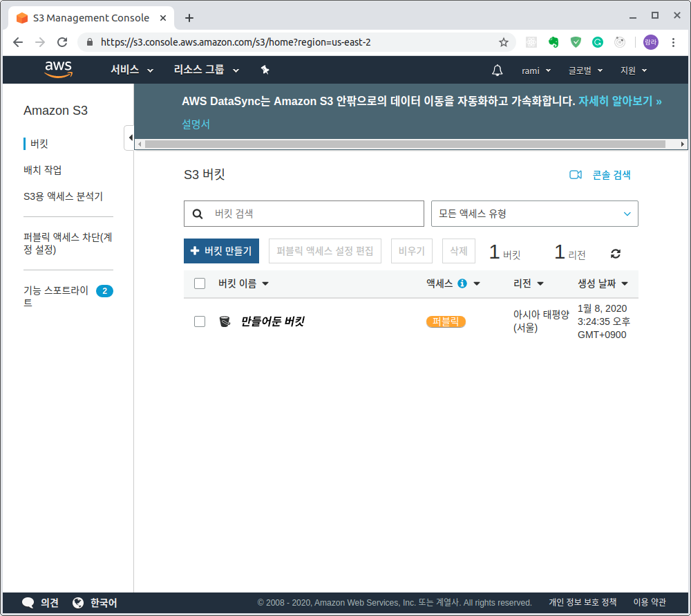Click the banner scrollbar right arrow
The width and height of the screenshot is (691, 616).
(682, 144)
